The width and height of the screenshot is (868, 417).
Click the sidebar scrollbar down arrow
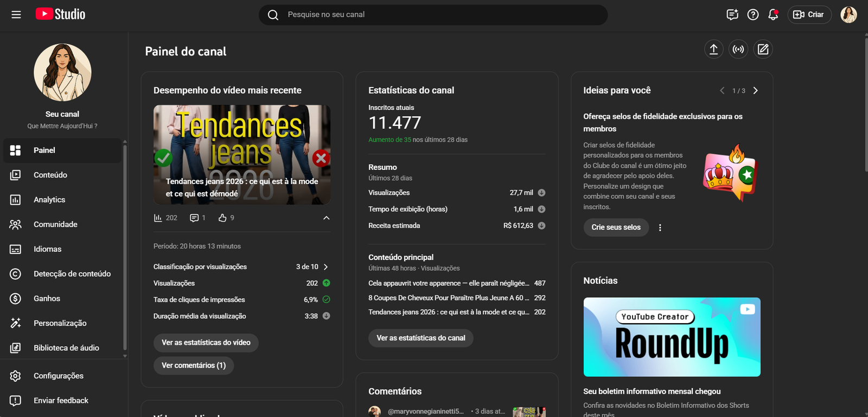point(125,356)
